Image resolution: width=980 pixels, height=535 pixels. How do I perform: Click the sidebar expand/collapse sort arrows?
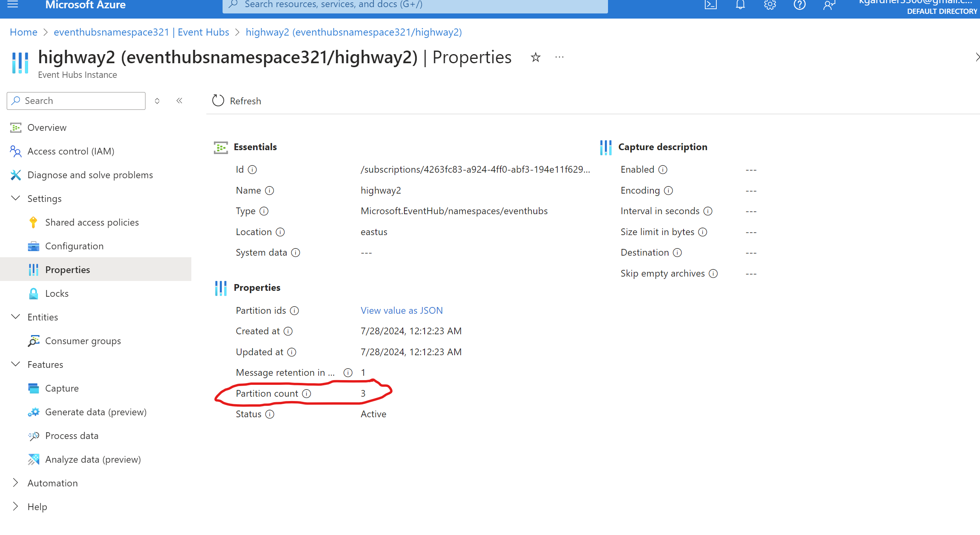(157, 101)
